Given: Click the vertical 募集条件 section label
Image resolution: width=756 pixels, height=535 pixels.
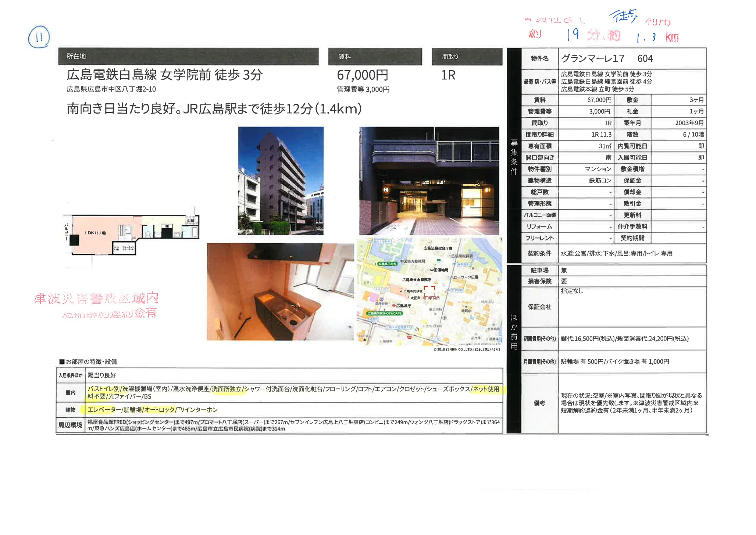Looking at the screenshot, I should pyautogui.click(x=514, y=157).
